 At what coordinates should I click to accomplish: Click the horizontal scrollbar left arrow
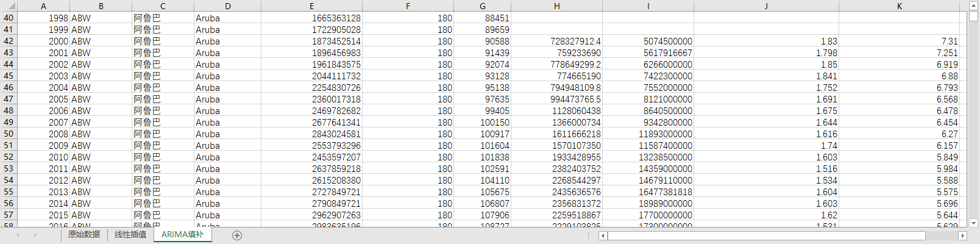coord(603,235)
